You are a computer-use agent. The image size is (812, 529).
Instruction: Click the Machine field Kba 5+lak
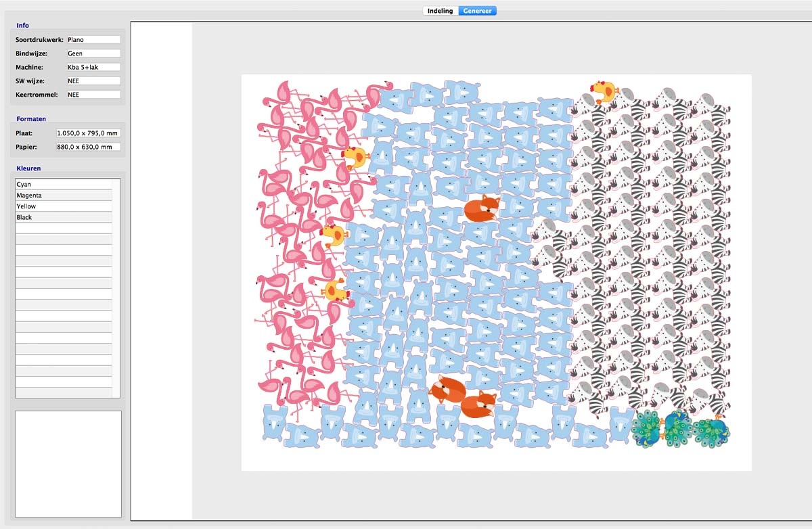click(x=93, y=67)
